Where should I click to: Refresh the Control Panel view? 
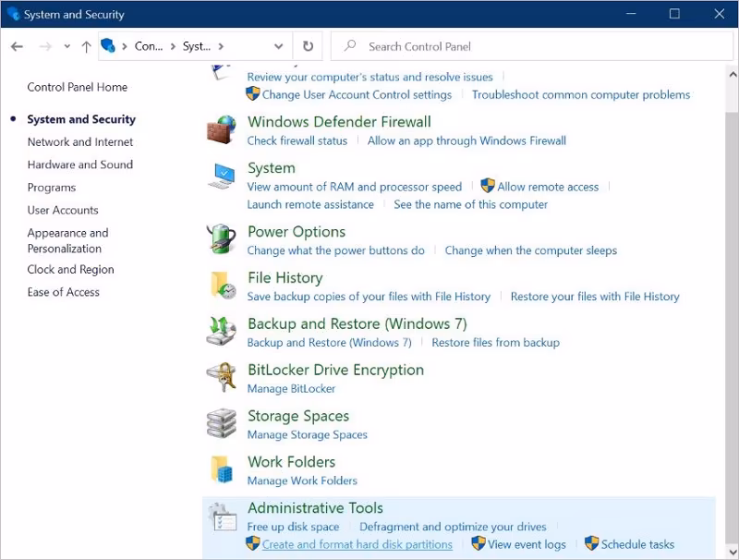click(x=308, y=46)
